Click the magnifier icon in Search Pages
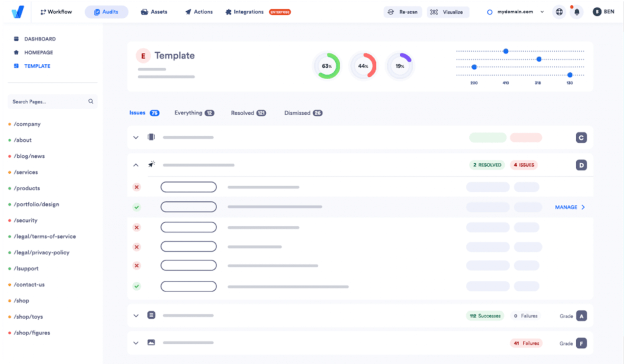This screenshot has width=624, height=364. [x=91, y=101]
